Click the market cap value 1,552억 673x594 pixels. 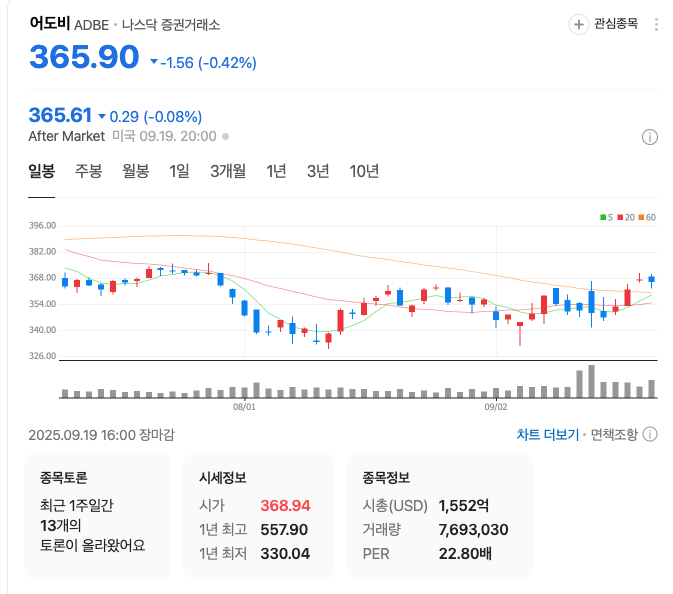pos(464,506)
